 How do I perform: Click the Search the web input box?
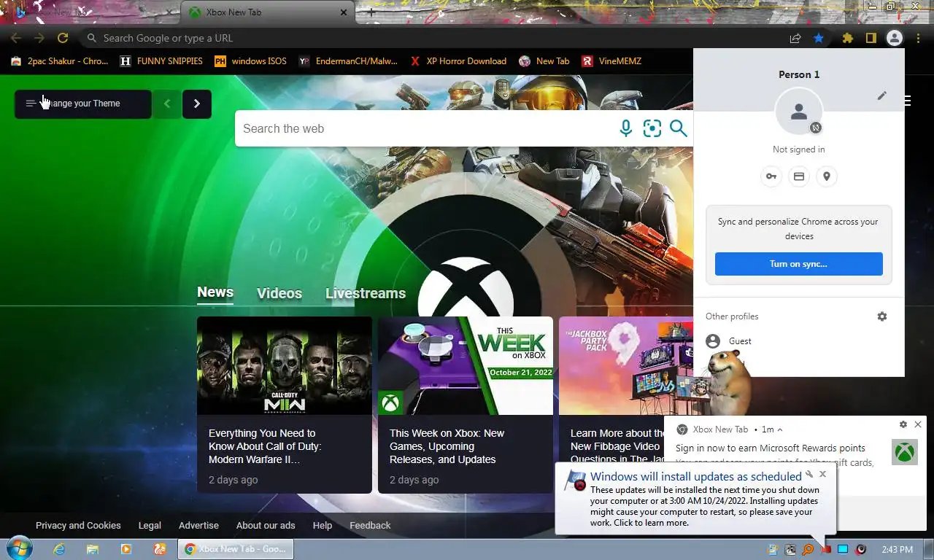tap(427, 128)
